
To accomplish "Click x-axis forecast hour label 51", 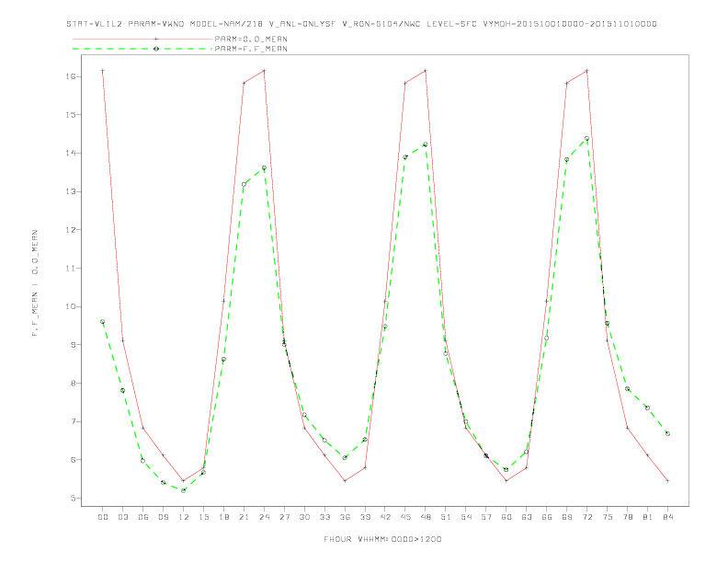I will [x=446, y=517].
